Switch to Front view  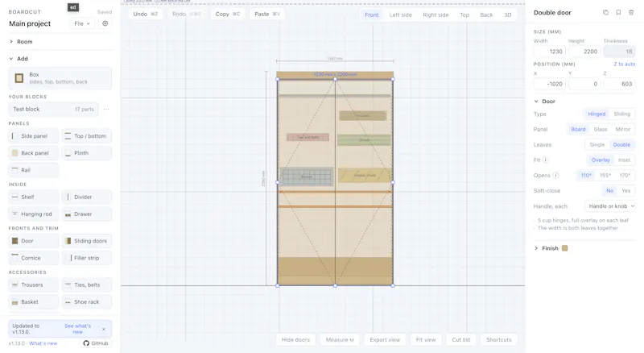[x=371, y=15]
